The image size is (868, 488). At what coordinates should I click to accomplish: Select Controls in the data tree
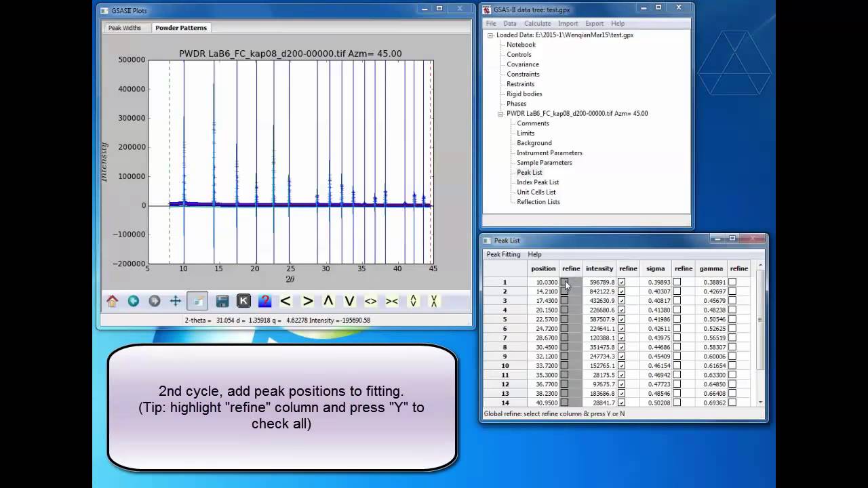(x=519, y=55)
